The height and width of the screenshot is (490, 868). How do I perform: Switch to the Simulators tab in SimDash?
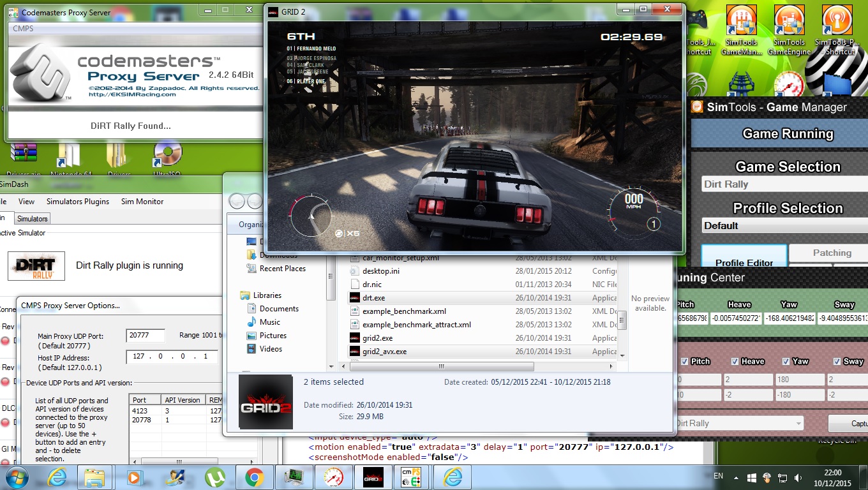(x=32, y=219)
